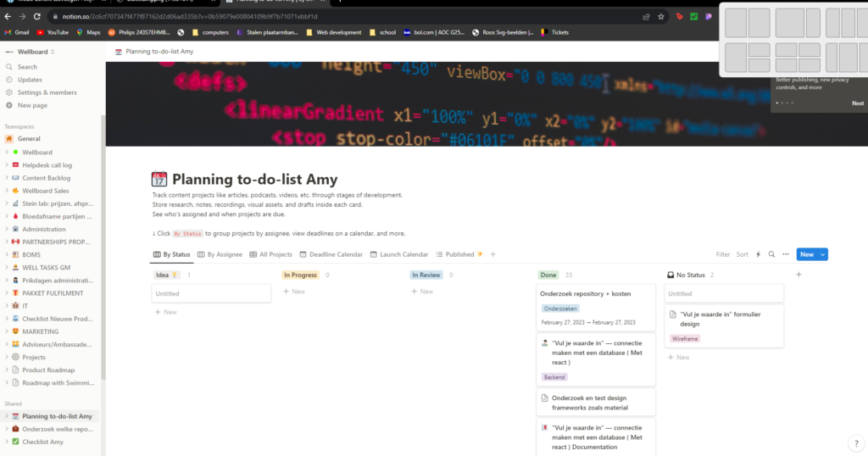Click the browser back arrow
The height and width of the screenshot is (456, 868).
pos(8,17)
